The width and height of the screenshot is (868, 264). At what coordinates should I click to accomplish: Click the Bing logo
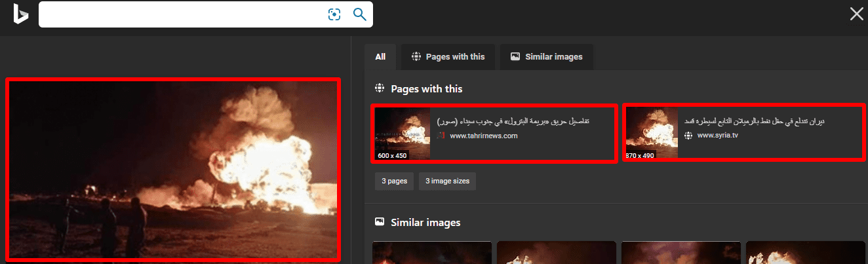(20, 14)
